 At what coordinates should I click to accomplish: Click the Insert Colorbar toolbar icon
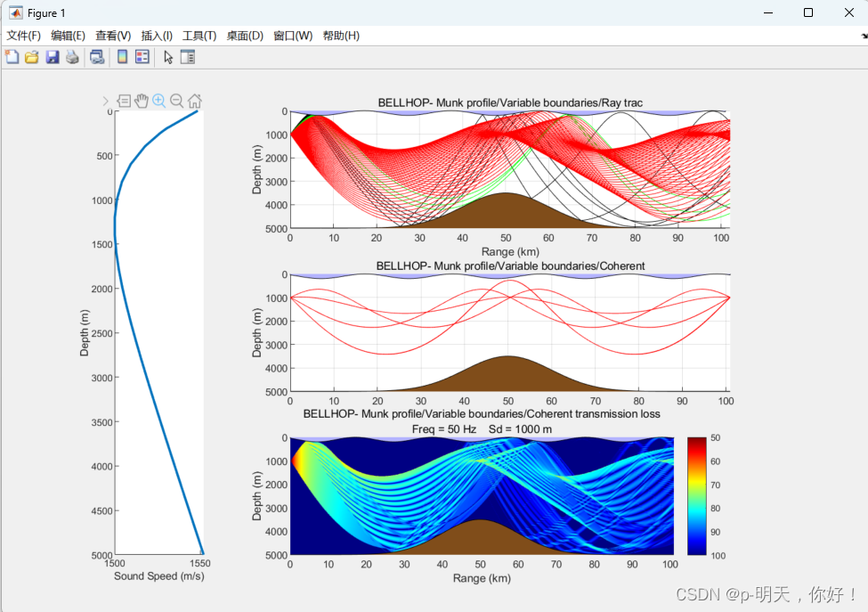pos(122,57)
